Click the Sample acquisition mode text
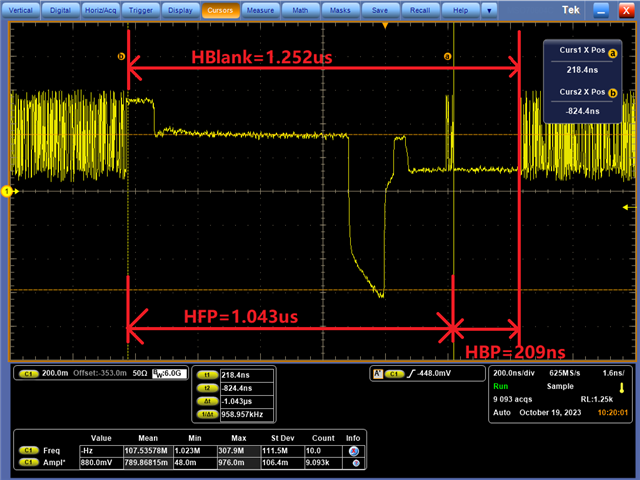Viewport: 640px width, 480px height. (x=560, y=386)
